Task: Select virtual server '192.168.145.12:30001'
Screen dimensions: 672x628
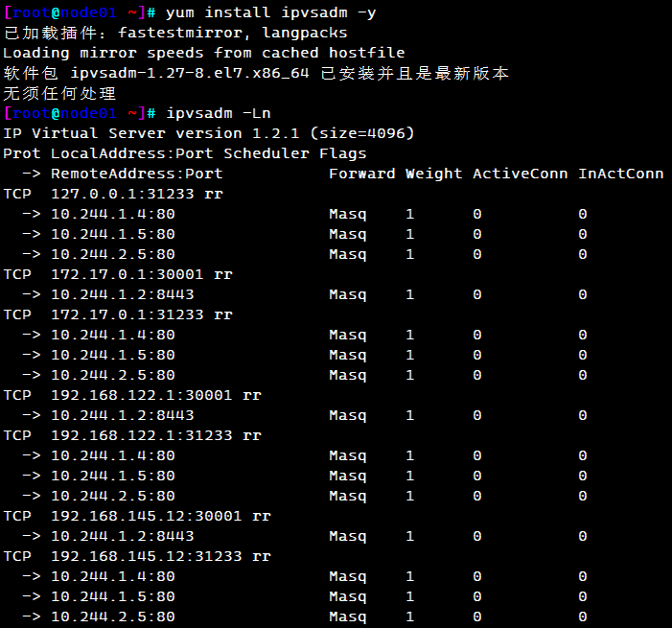Action: (x=146, y=516)
